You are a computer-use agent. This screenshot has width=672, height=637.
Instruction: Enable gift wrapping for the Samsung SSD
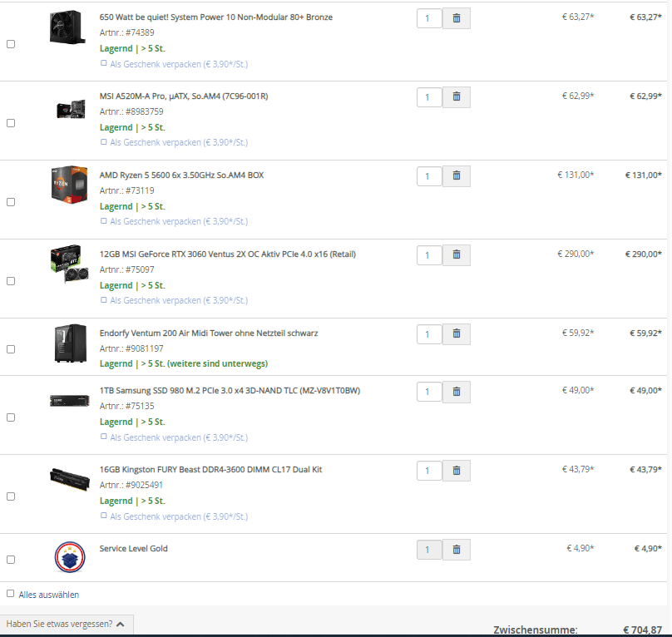(x=104, y=437)
